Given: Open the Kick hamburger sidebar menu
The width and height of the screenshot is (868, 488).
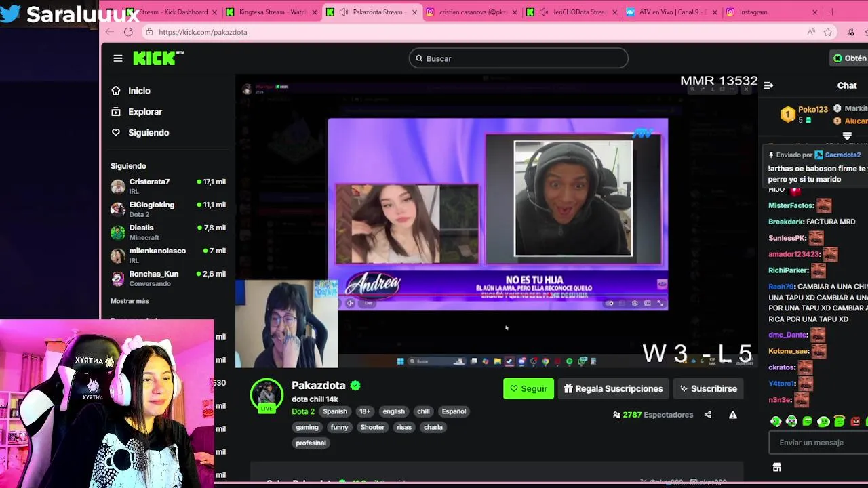Looking at the screenshot, I should pyautogui.click(x=118, y=58).
